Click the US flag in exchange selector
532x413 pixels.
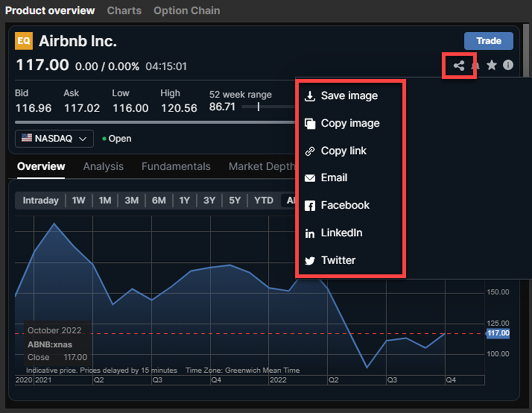point(27,138)
